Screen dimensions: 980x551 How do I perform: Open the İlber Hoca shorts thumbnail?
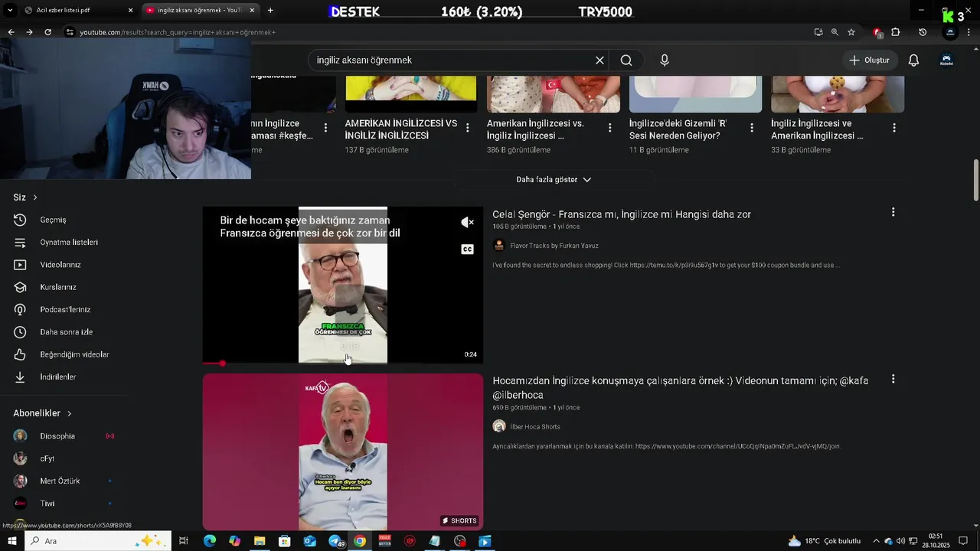tap(343, 452)
